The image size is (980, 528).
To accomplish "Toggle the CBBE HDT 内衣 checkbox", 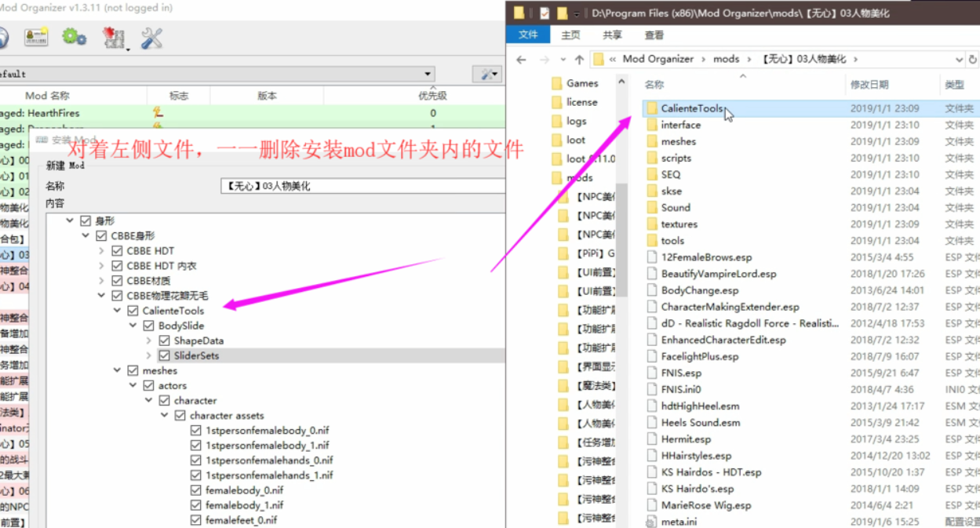I will tap(117, 266).
